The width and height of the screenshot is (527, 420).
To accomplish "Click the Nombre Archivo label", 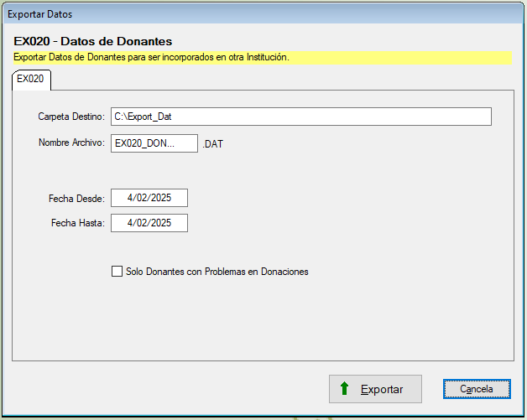I will tap(71, 143).
